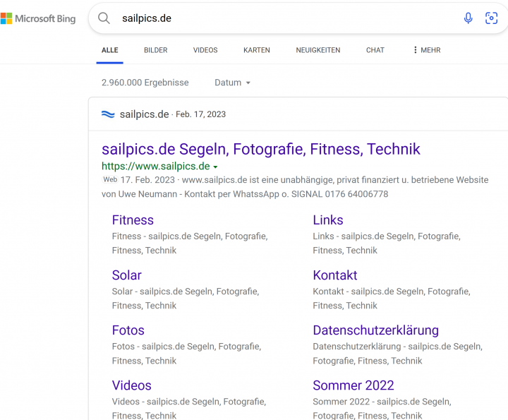This screenshot has width=508, height=420.
Task: Start voice search with microphone icon
Action: (x=468, y=18)
